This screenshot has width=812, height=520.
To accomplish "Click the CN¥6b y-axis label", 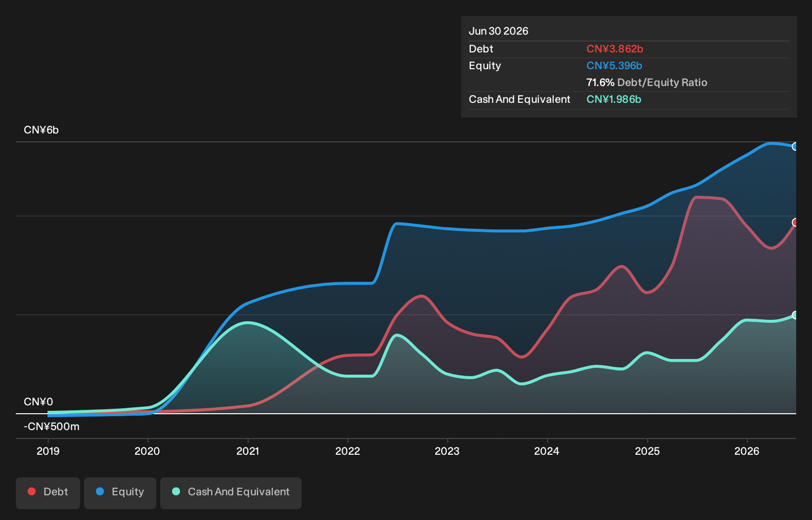I will (x=42, y=130).
